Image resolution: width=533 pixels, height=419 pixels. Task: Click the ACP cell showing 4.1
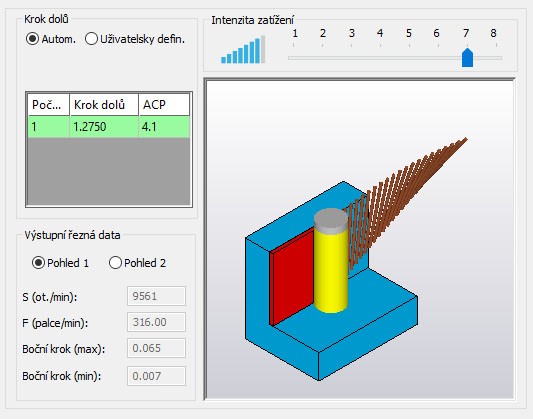tap(164, 127)
